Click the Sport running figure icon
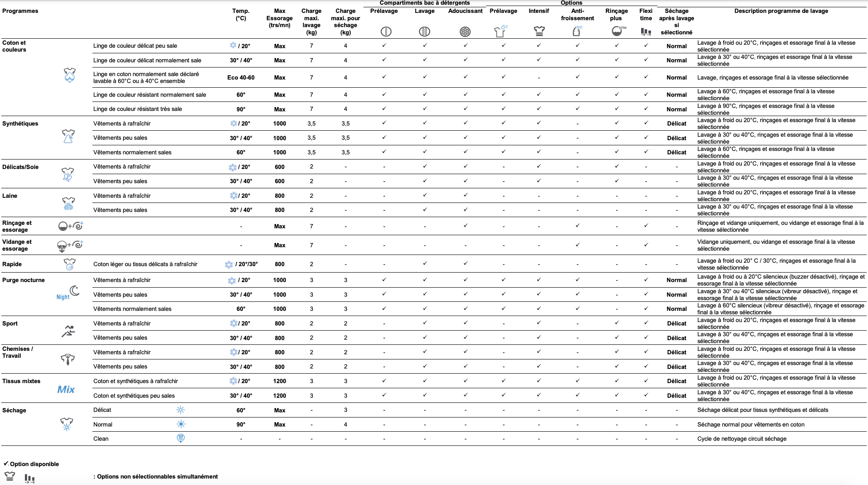 [68, 331]
